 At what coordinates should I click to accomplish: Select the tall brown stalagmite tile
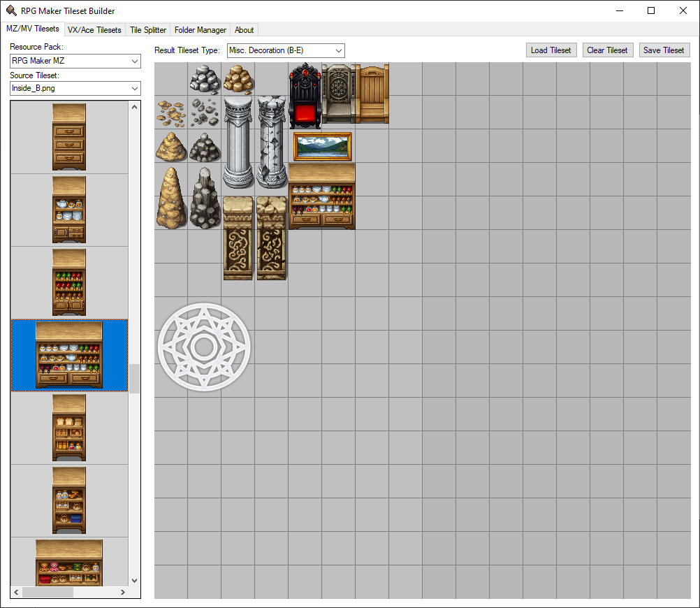point(171,196)
